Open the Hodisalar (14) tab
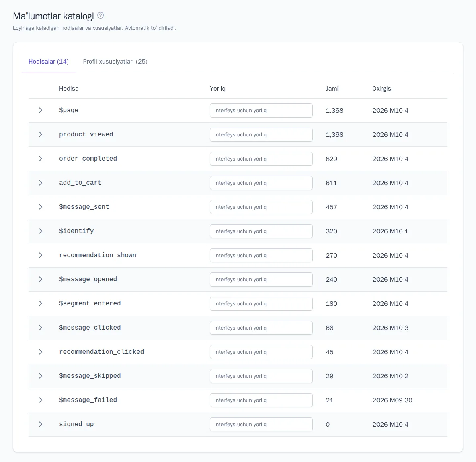The image size is (476, 462). click(x=49, y=62)
